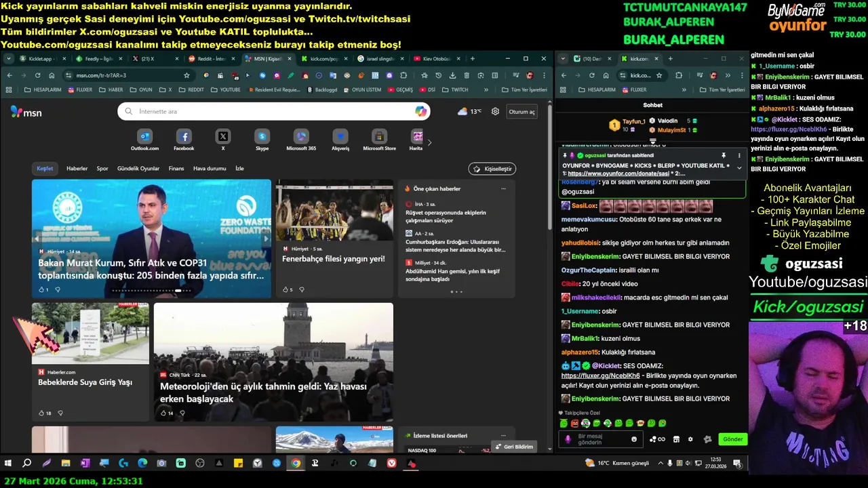Bookmark msn.com with the star icon
868x488 pixels.
coord(186,75)
